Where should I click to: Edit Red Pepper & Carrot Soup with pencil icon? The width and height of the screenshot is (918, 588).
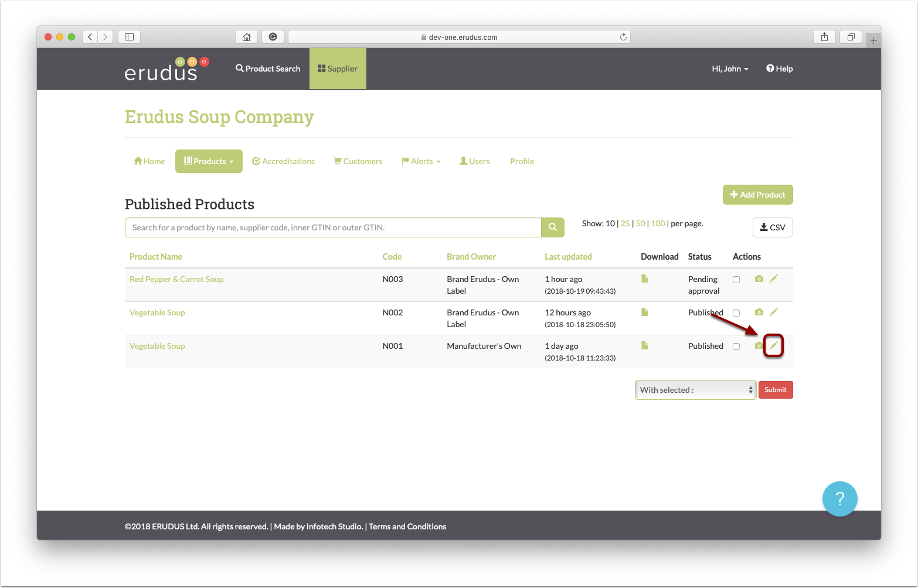[x=774, y=278]
